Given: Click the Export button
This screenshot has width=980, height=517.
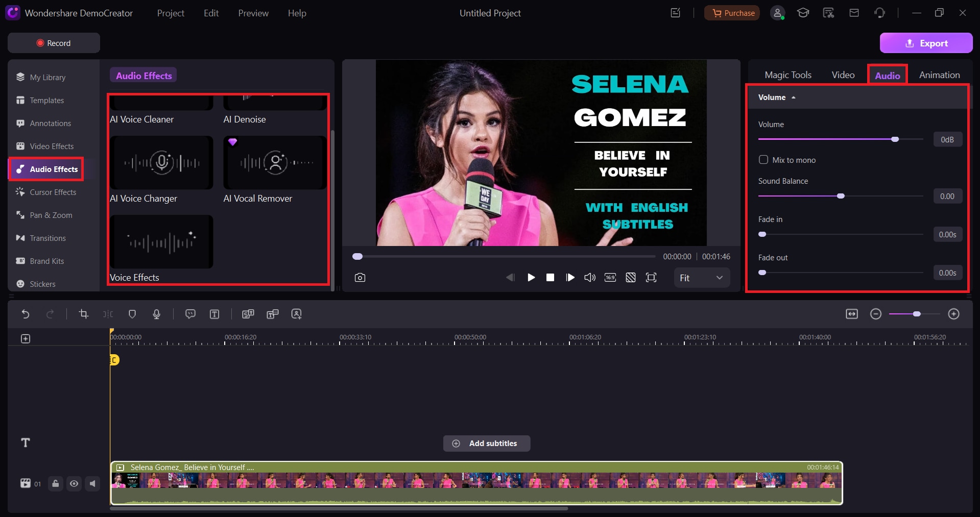Looking at the screenshot, I should pyautogui.click(x=926, y=43).
